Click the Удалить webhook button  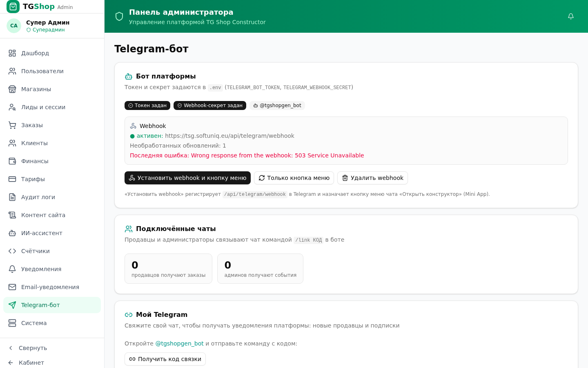[372, 178]
